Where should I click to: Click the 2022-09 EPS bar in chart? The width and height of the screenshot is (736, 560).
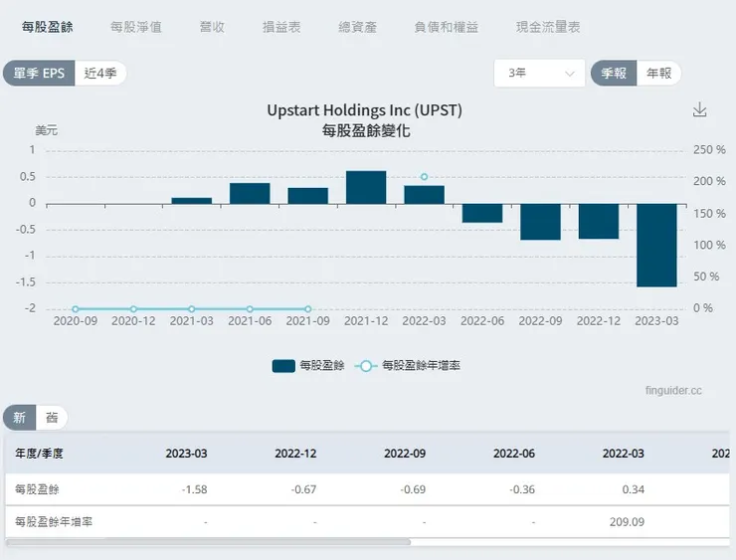click(540, 222)
